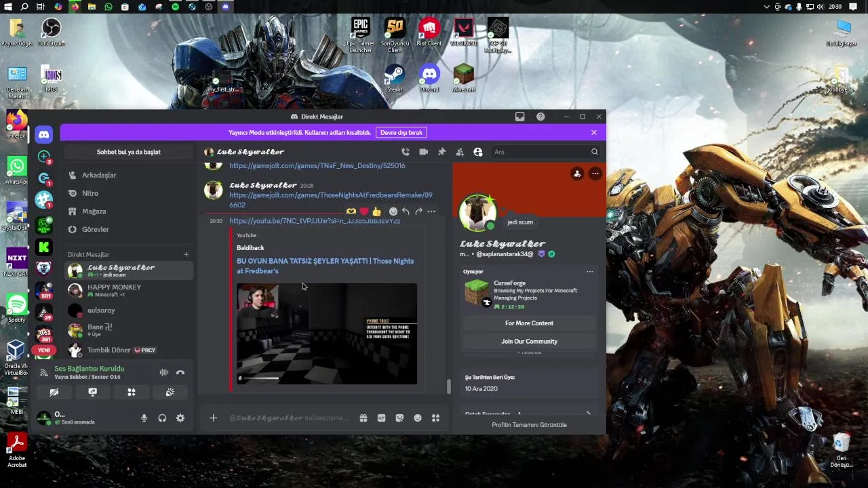
Task: Open the Oynuyor activity three-dots menu
Action: pos(589,272)
